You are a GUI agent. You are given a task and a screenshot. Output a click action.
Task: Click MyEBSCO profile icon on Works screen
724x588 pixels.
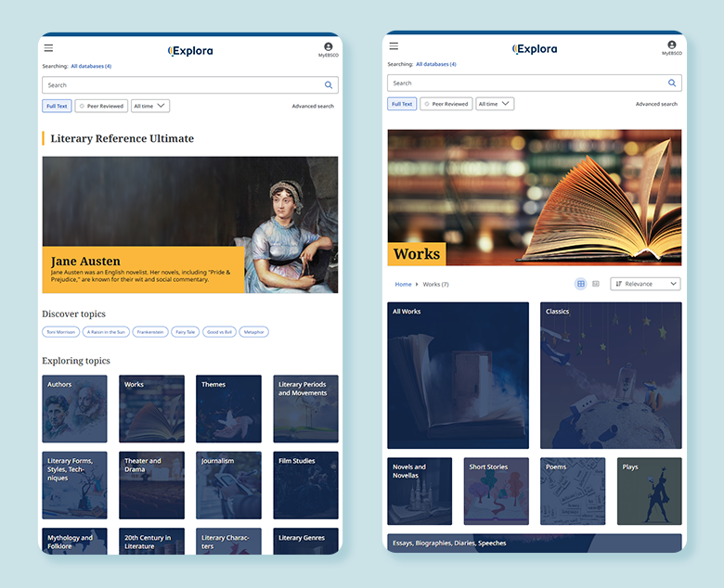click(671, 46)
